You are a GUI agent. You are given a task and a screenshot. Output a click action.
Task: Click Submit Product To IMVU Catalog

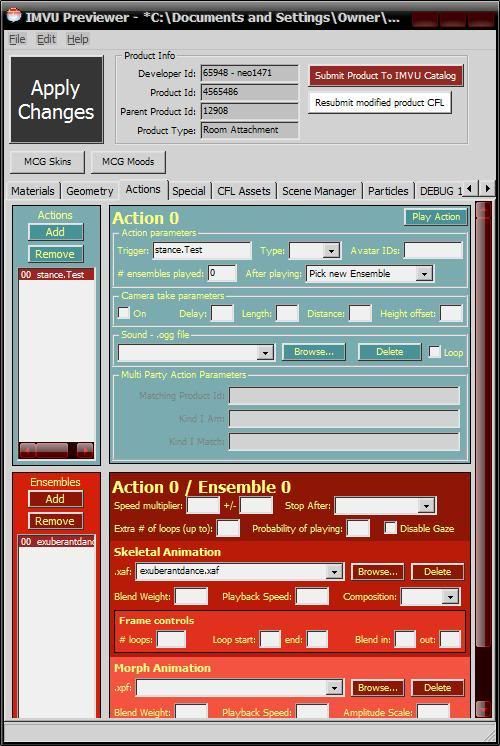385,76
